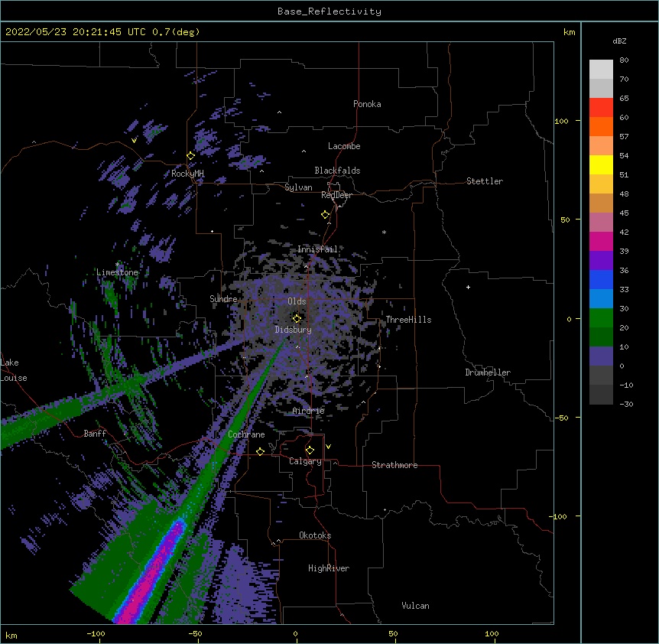Viewport: 659px width, 644px height.
Task: Click the Sundre town label
Action: pyautogui.click(x=223, y=299)
